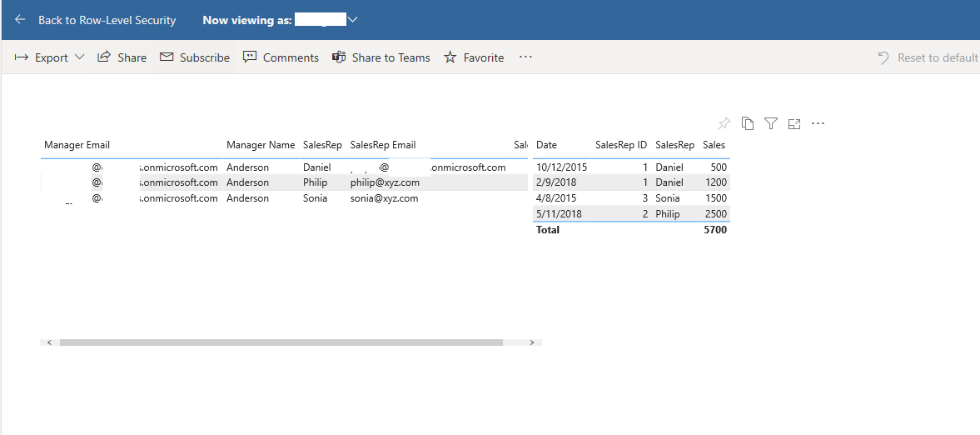The image size is (980, 435).
Task: Click the horizontal scrollbar thumb
Action: click(x=281, y=342)
